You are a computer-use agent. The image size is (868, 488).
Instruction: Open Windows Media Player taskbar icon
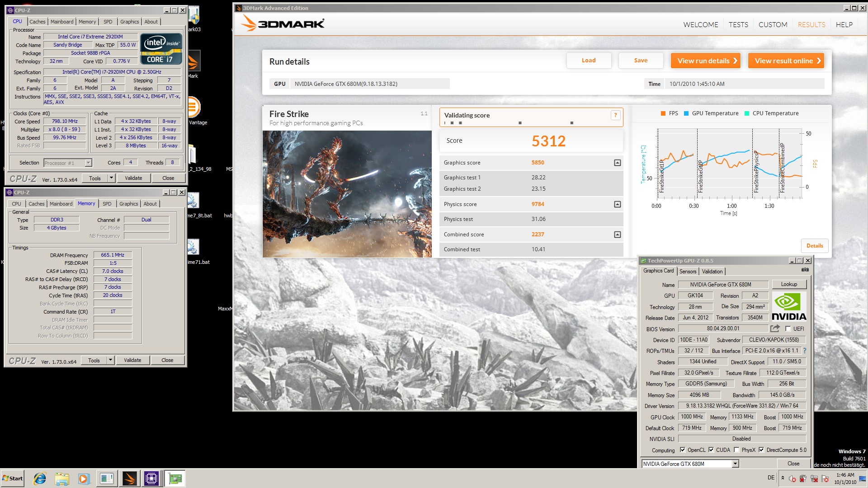[x=84, y=479]
